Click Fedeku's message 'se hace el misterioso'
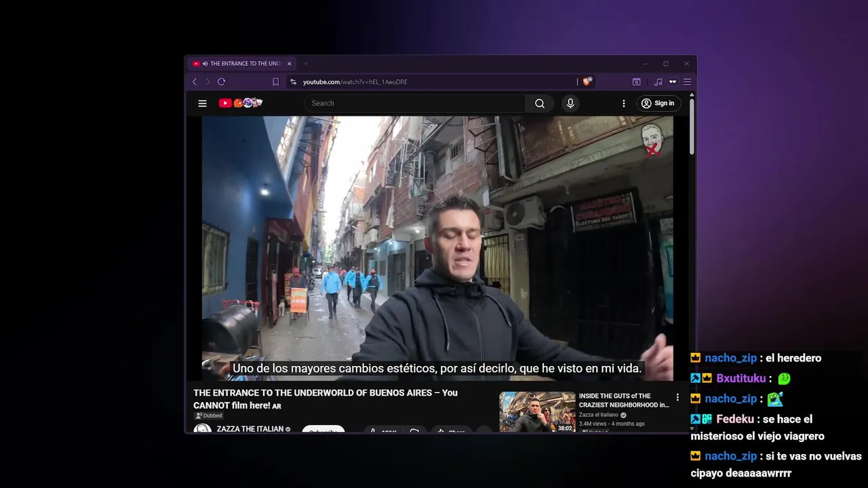Image resolution: width=868 pixels, height=488 pixels. pyautogui.click(x=757, y=428)
